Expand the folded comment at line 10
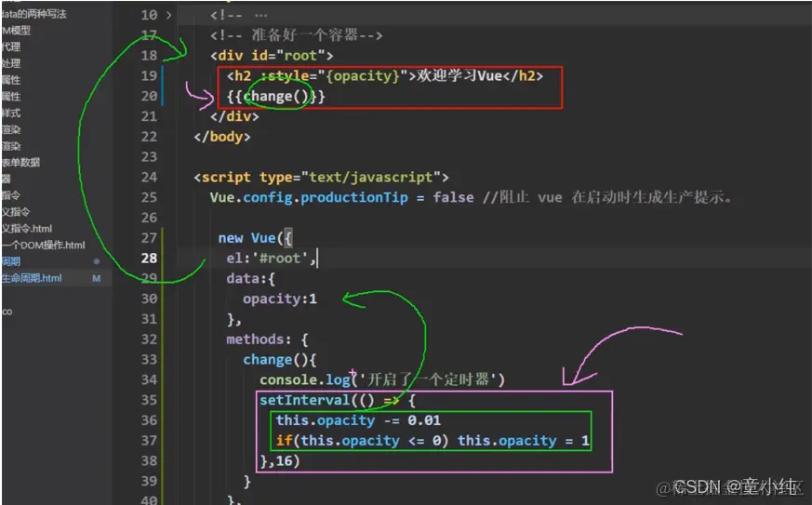Screen dimensions: 812x505 click(x=169, y=16)
